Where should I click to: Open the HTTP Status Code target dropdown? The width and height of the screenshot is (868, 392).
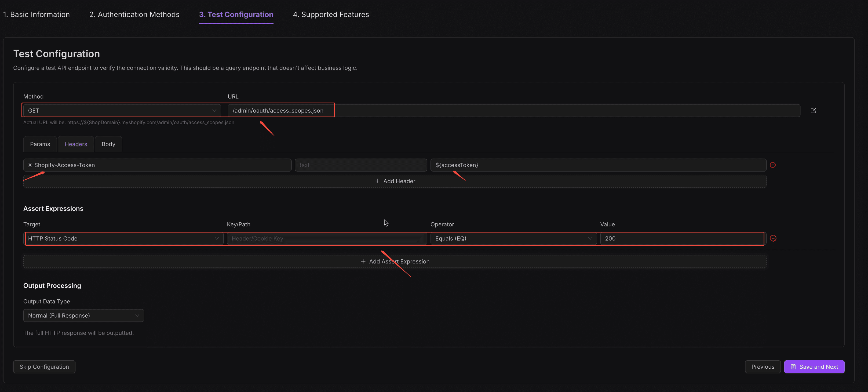123,238
